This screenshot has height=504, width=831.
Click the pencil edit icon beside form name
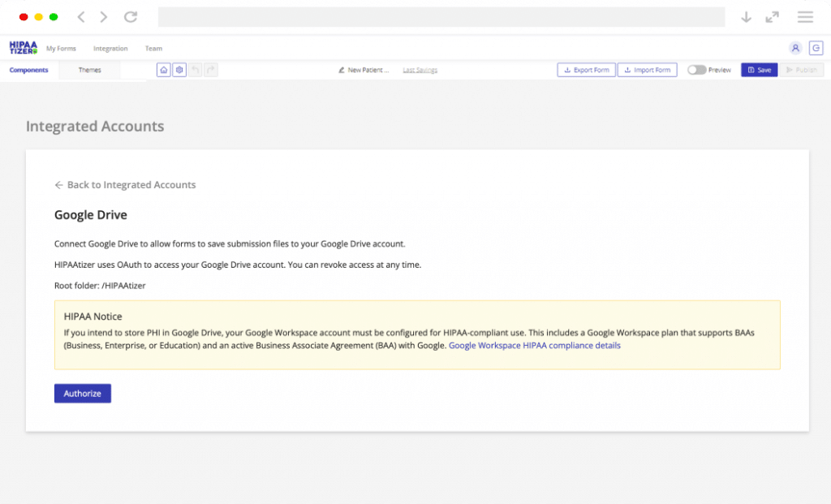click(x=342, y=70)
